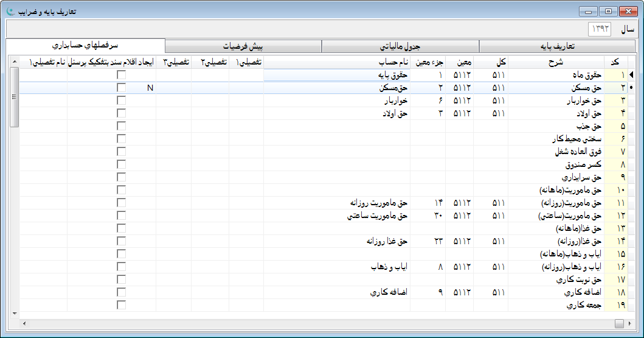Click the vertical scrollbar down arrow
Viewport: 644px width, 338px height.
click(15, 312)
